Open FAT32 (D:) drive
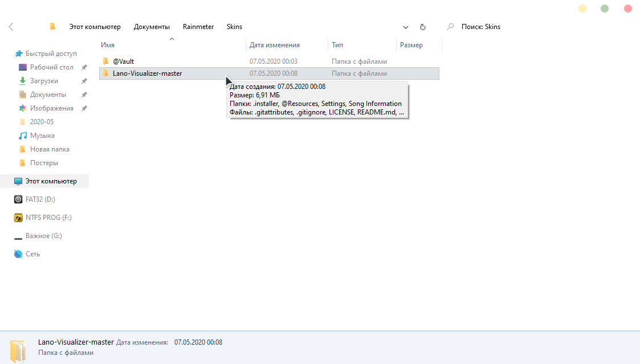Screen dimensions: 640x364 40,199
